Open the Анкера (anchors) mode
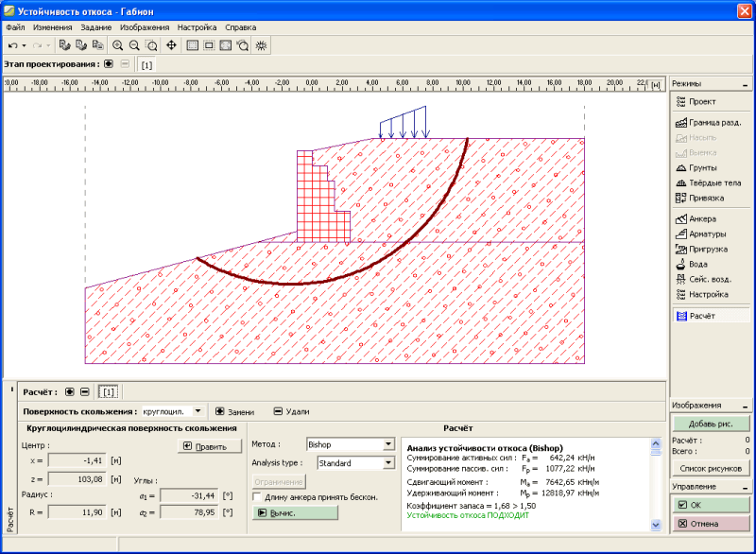Screen dimensions: 756x554 (x=703, y=218)
